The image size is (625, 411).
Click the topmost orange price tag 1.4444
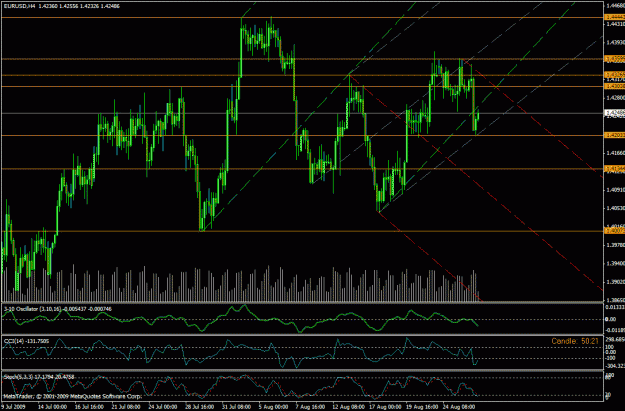tap(615, 17)
